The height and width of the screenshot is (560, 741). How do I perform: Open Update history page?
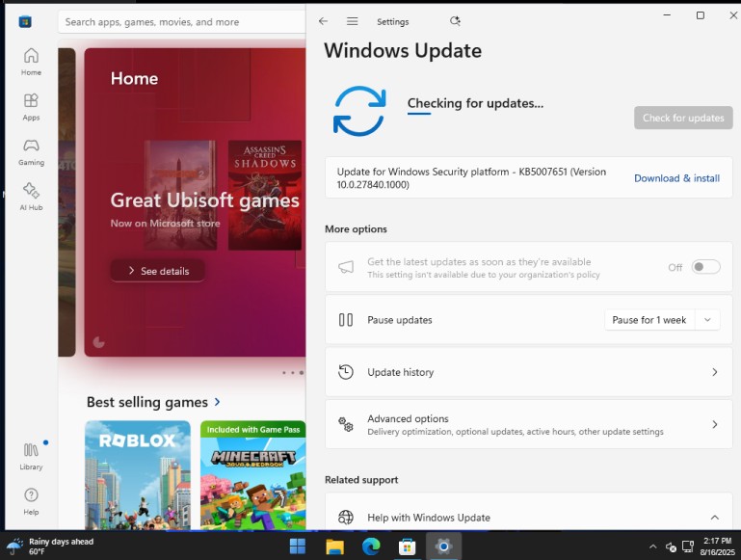coord(528,372)
